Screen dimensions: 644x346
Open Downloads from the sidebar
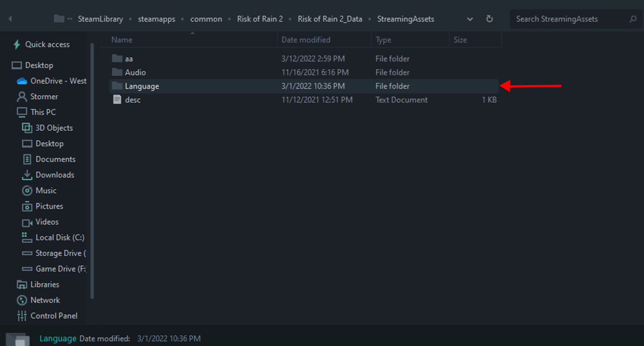[x=55, y=175]
